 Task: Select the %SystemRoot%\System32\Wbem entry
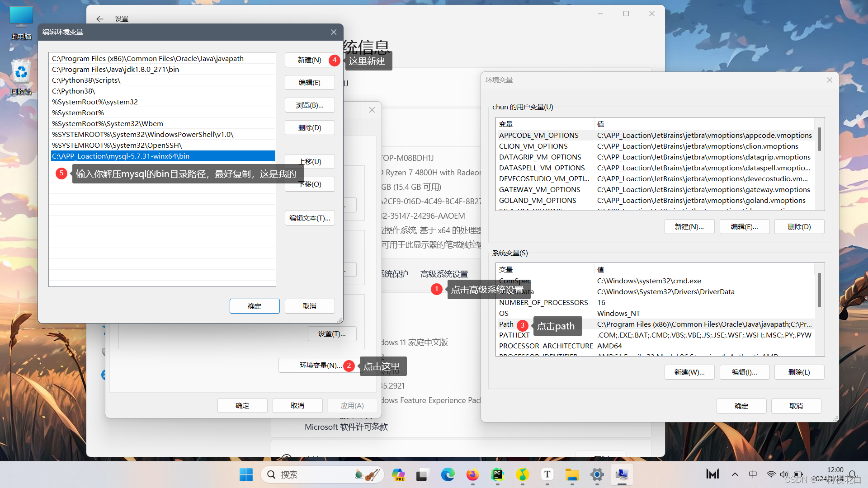click(x=163, y=123)
